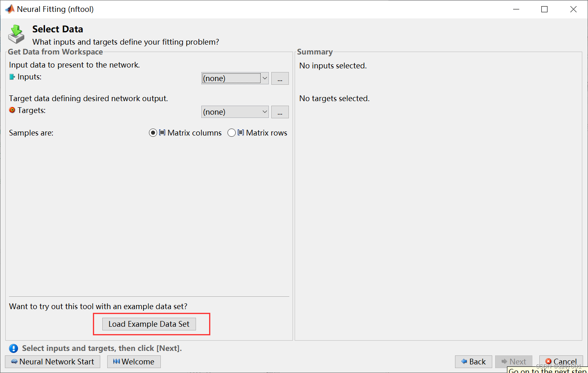Click 'Get Data from Workspace' panel title

[55, 52]
